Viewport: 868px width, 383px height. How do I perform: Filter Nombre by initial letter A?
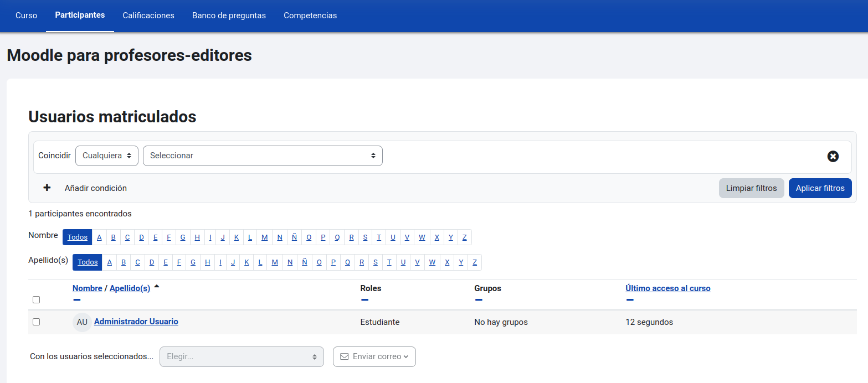coord(100,237)
